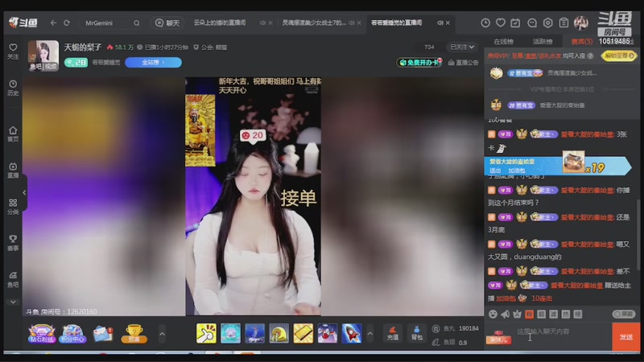Viewport: 644px width, 362px height.
Task: Open the emoji face picker in chat
Action: click(493, 314)
